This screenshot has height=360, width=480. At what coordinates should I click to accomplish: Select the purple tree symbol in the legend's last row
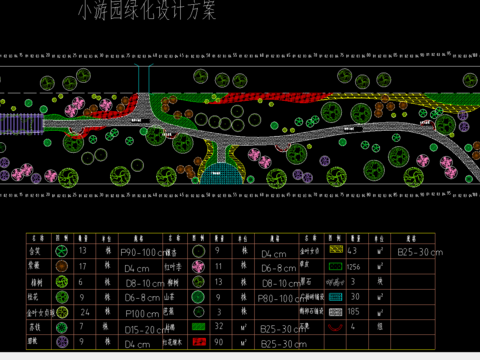[x=62, y=342]
